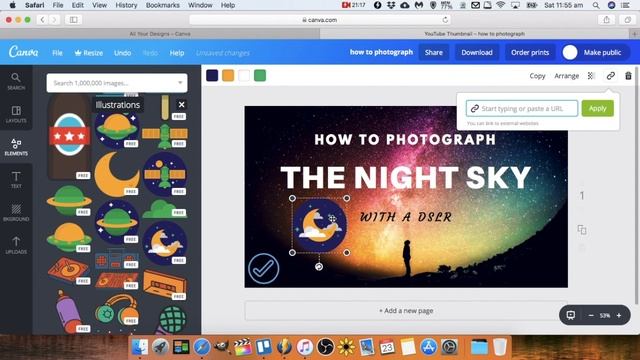Click Safari sidebar toggle icon
The height and width of the screenshot is (360, 640).
point(73,20)
